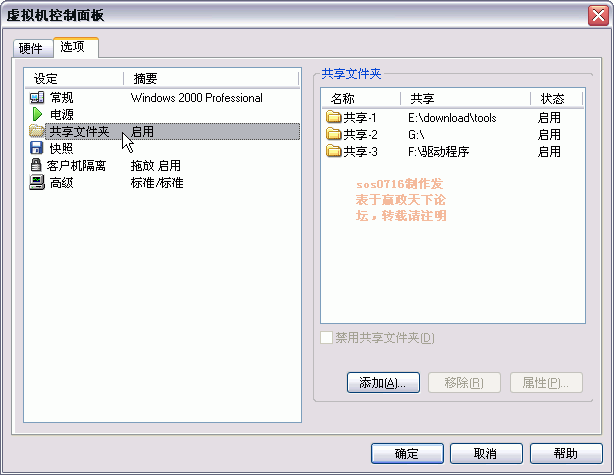614x475 pixels.
Task: Select the 共享-3 folder icon
Action: tap(334, 152)
